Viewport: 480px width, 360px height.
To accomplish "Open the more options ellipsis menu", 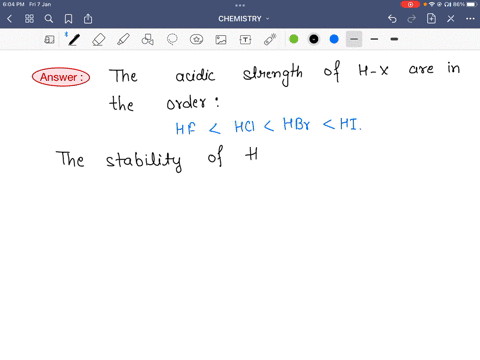I will [x=470, y=19].
